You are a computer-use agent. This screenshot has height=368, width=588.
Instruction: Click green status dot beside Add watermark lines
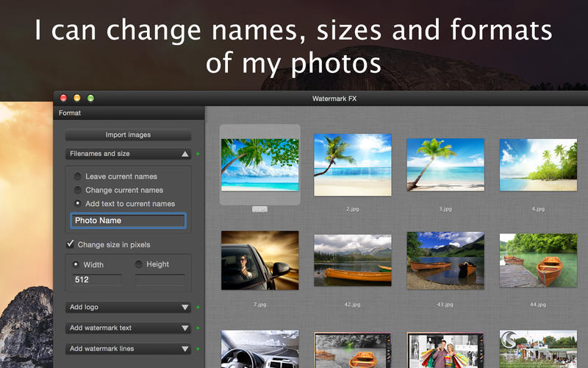tap(198, 349)
